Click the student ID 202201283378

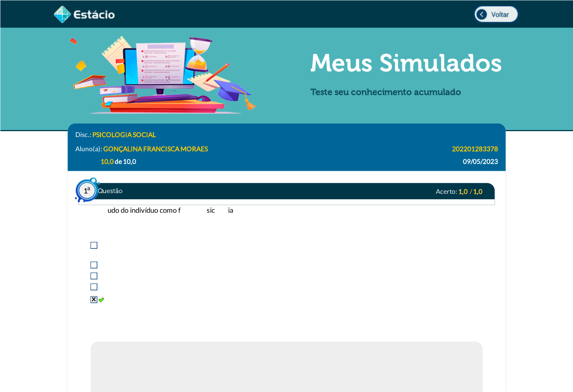pyautogui.click(x=475, y=149)
